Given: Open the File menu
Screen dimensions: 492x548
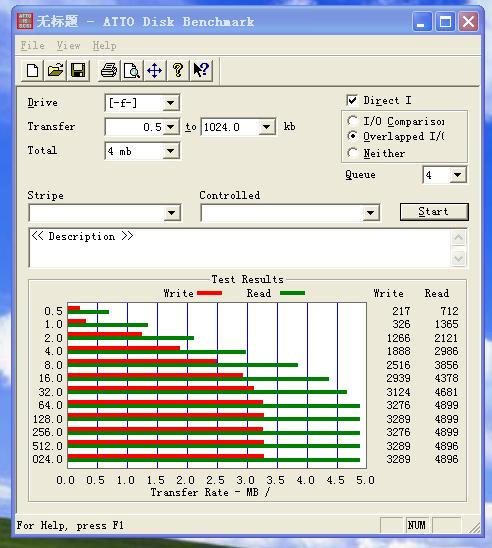Looking at the screenshot, I should pyautogui.click(x=32, y=45).
